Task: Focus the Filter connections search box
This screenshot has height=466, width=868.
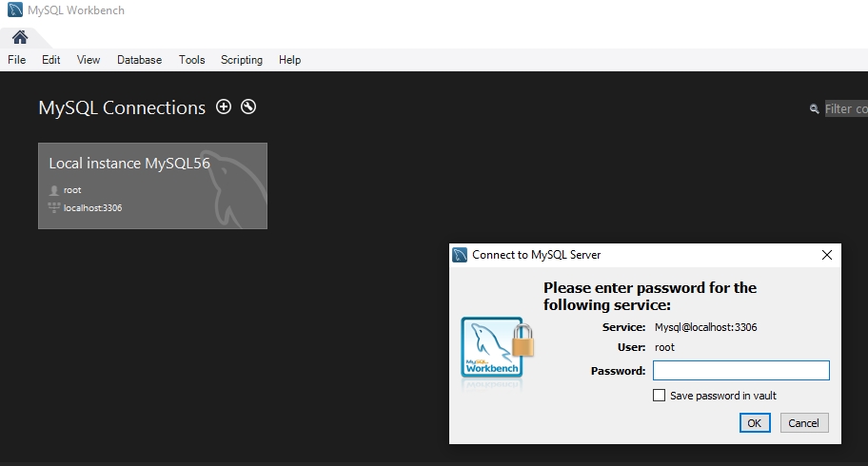Action: (x=846, y=108)
